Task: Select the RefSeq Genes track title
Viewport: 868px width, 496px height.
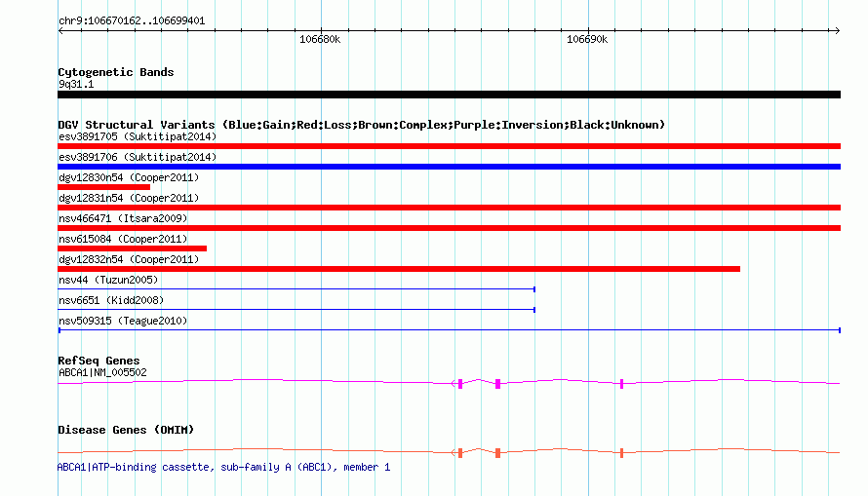Action: (99, 362)
